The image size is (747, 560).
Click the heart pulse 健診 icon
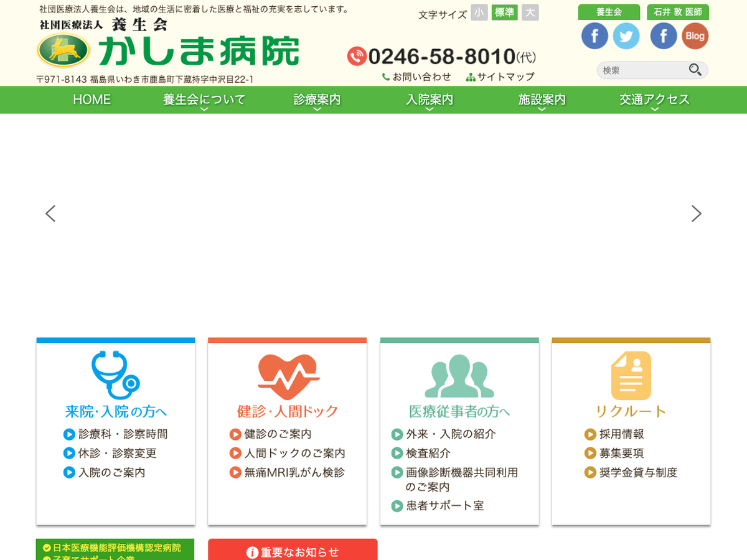pyautogui.click(x=288, y=377)
